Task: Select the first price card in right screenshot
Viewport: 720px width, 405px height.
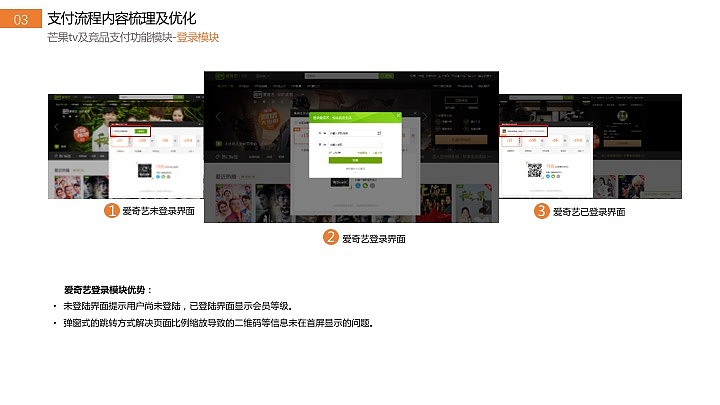Action: click(x=512, y=141)
